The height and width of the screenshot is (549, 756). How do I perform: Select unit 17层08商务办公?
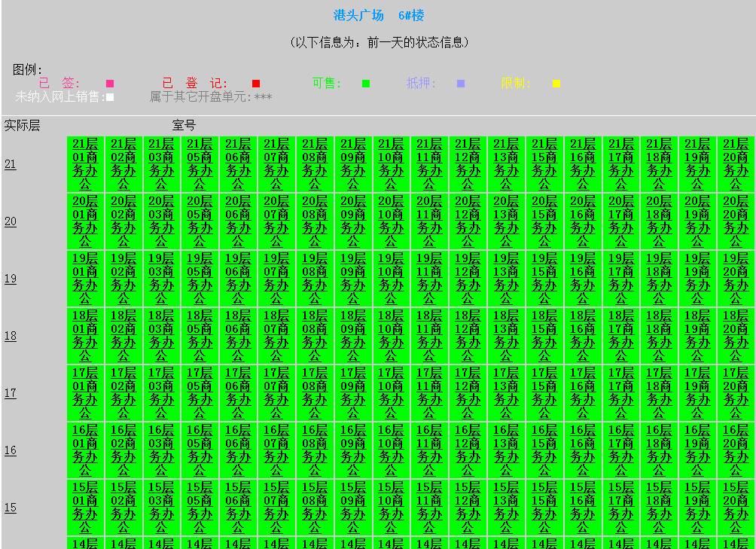pyautogui.click(x=315, y=393)
